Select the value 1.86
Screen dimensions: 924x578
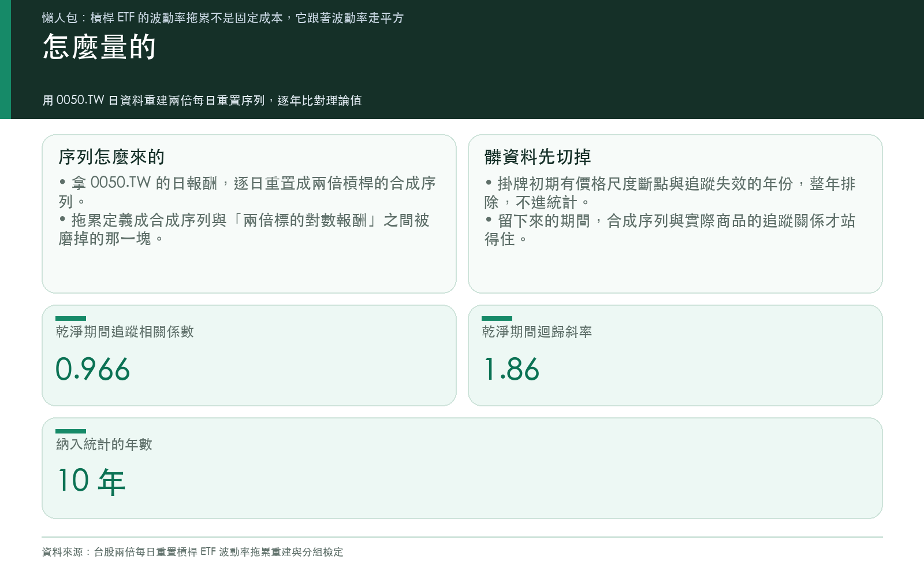[x=512, y=369]
